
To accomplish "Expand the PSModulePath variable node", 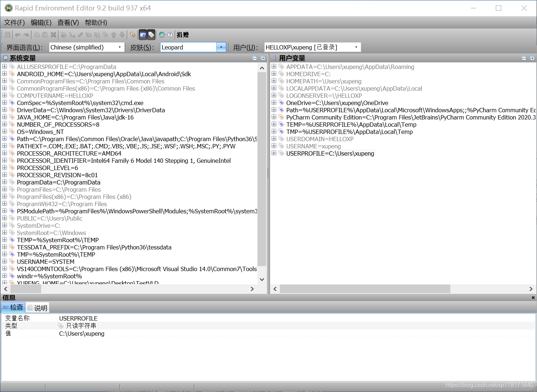I will point(5,211).
